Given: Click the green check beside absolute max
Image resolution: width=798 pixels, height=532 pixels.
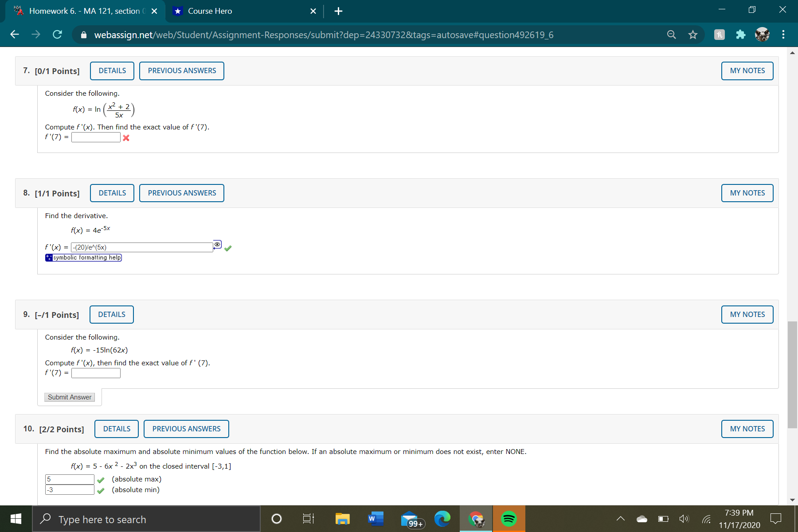Looking at the screenshot, I should click(101, 480).
